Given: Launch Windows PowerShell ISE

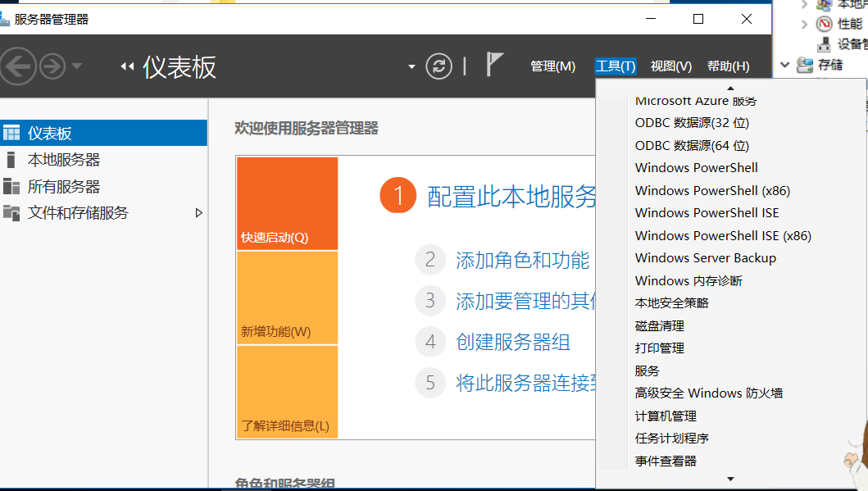Looking at the screenshot, I should [707, 213].
